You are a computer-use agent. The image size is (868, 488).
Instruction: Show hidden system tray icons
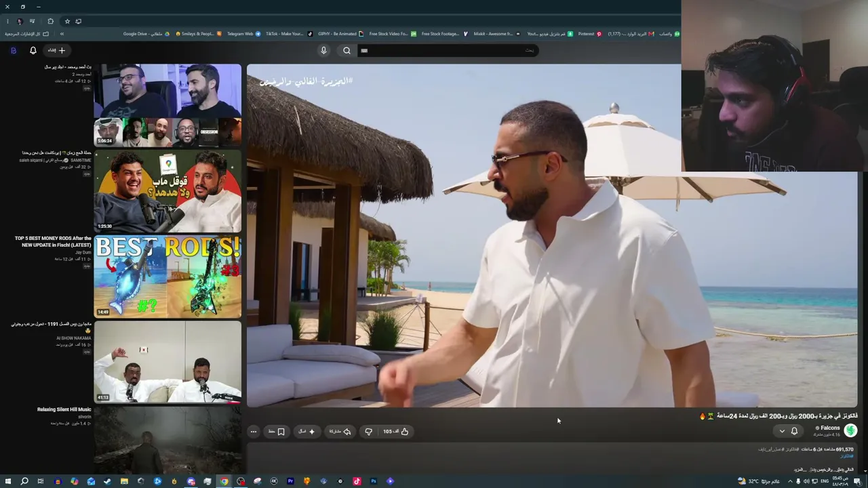click(x=789, y=481)
